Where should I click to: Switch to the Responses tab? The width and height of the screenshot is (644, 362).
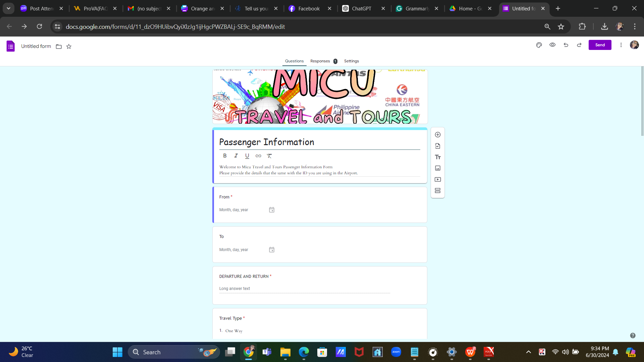[320, 61]
